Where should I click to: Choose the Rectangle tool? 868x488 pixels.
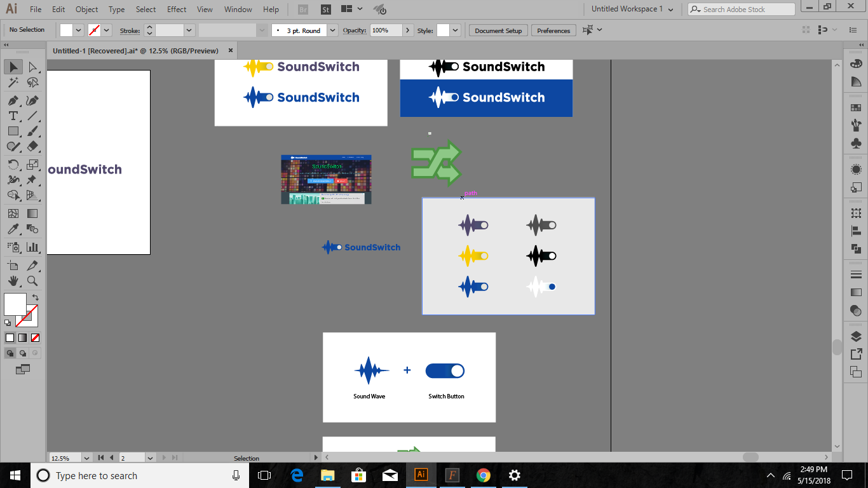pos(13,132)
